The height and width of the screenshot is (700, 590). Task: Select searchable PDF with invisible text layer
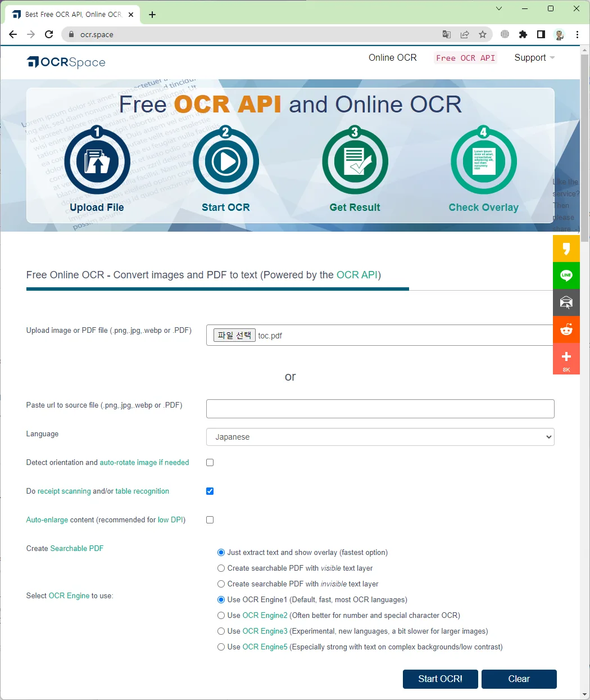pyautogui.click(x=221, y=584)
